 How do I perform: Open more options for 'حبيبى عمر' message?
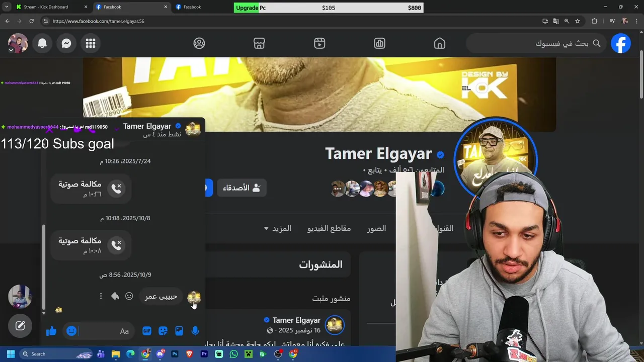click(101, 296)
